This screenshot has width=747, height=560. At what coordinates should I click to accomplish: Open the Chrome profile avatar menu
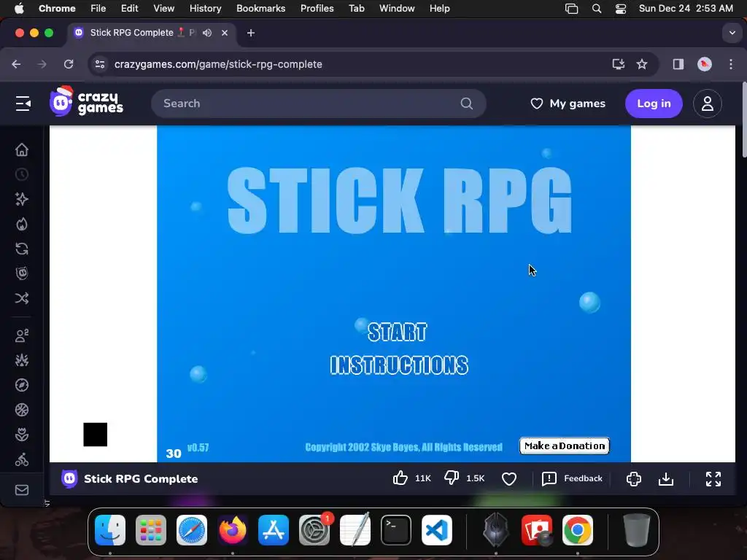[x=705, y=64]
